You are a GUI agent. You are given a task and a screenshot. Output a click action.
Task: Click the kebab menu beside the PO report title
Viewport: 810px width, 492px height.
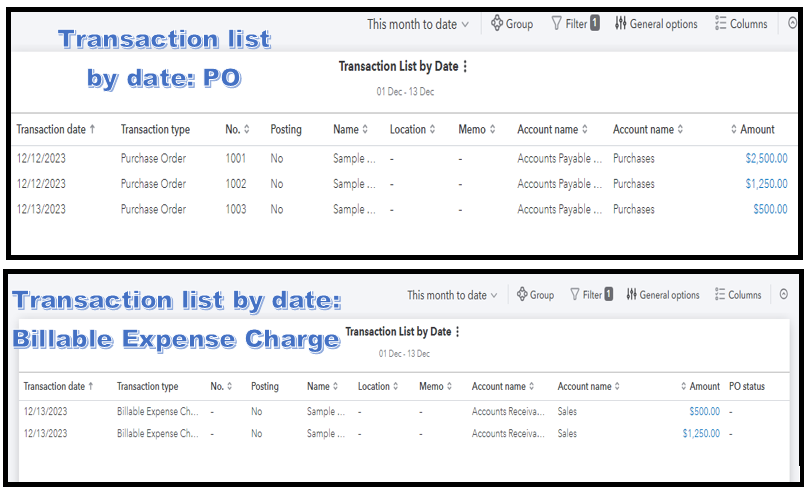[465, 67]
